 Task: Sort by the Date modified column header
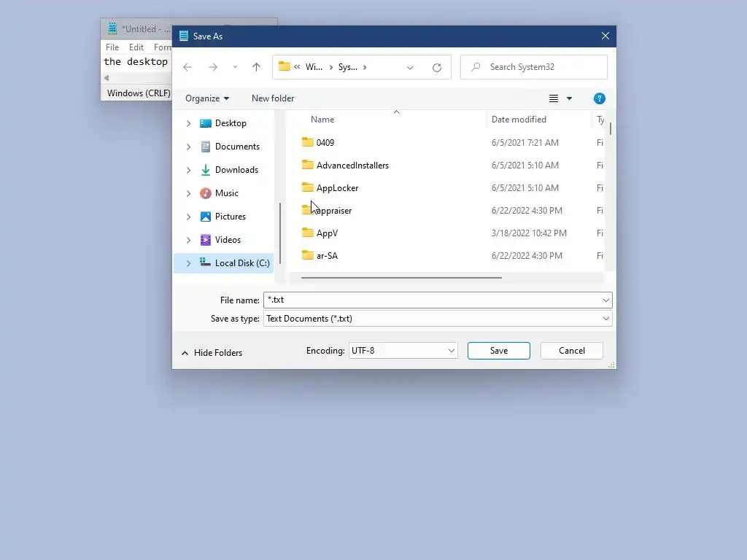tap(519, 120)
